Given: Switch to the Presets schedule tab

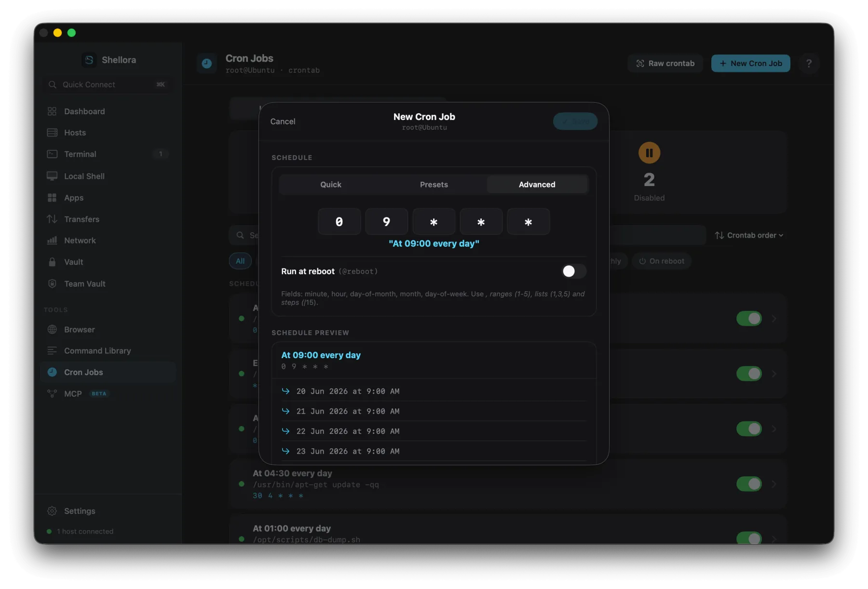Looking at the screenshot, I should [434, 184].
